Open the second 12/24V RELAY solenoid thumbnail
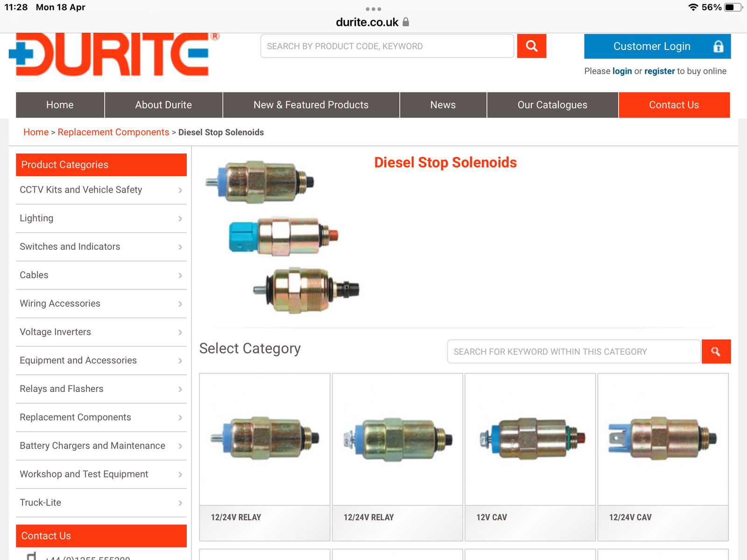747x560 pixels. tap(397, 439)
